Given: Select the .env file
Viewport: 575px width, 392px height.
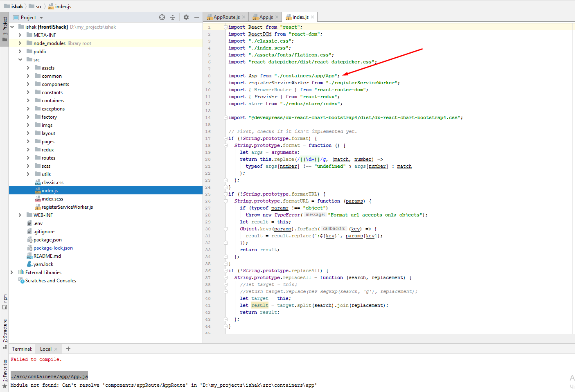Looking at the screenshot, I should 38,223.
